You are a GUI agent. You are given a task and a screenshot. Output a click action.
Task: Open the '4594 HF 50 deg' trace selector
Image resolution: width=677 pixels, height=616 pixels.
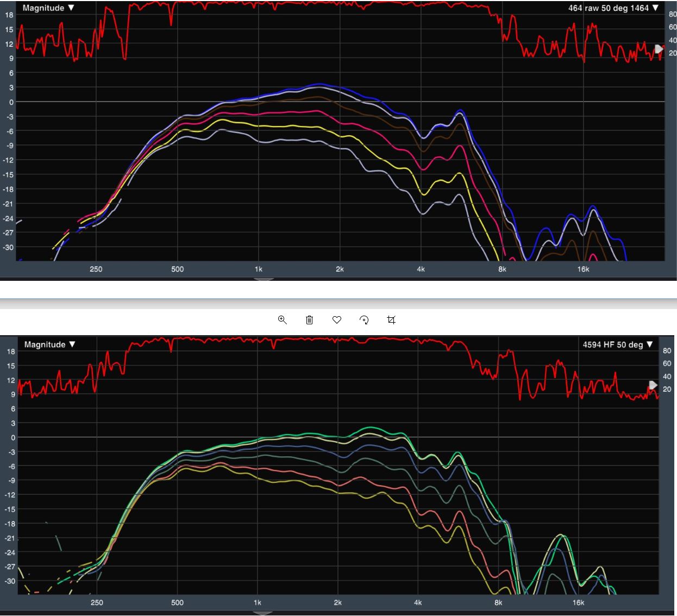click(x=618, y=344)
